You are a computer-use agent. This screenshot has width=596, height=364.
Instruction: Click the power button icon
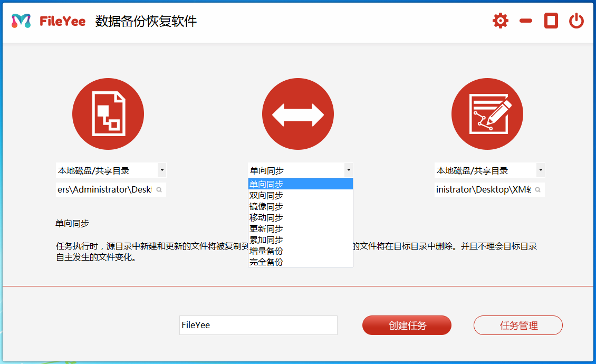pos(576,21)
